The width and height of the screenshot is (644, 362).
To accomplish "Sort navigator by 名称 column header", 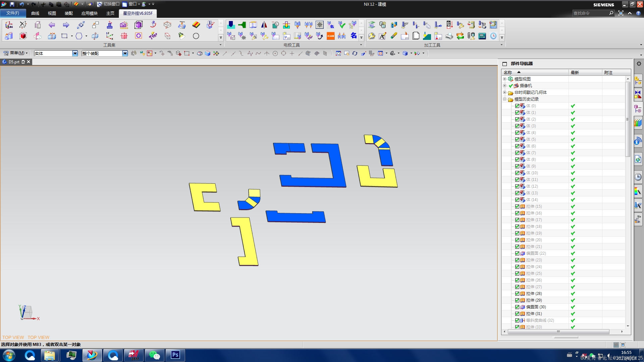I will pyautogui.click(x=535, y=72).
